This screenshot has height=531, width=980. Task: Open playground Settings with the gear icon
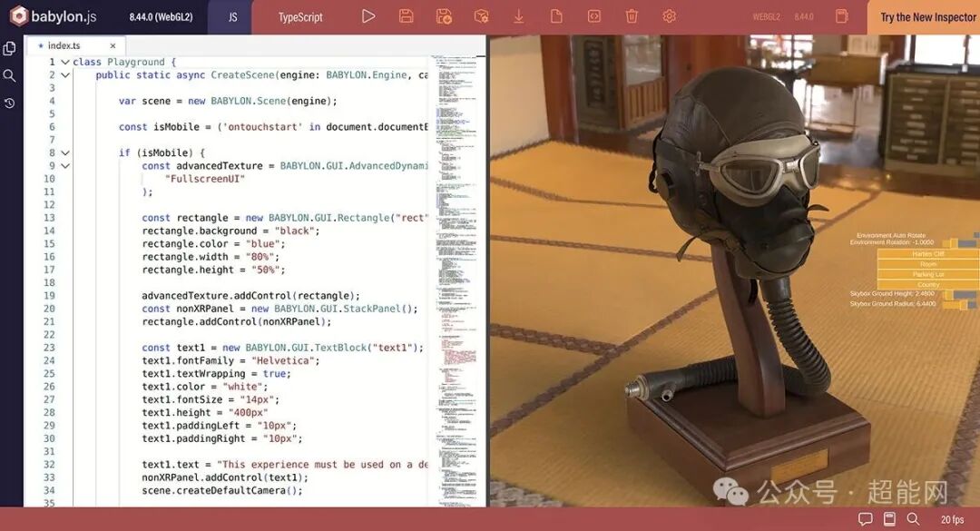point(669,15)
